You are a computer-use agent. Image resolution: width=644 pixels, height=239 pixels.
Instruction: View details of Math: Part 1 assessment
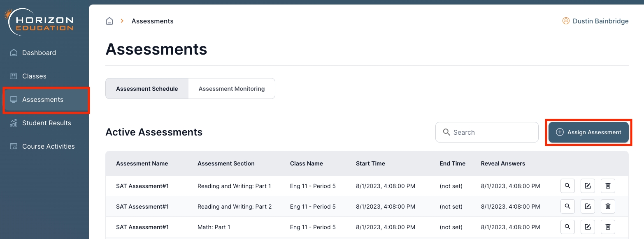[x=567, y=227]
